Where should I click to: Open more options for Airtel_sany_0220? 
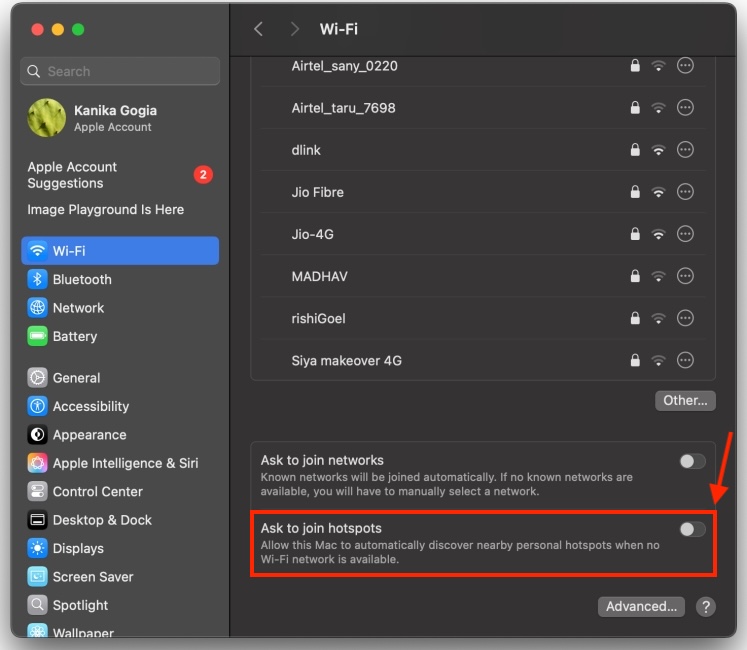[x=685, y=65]
